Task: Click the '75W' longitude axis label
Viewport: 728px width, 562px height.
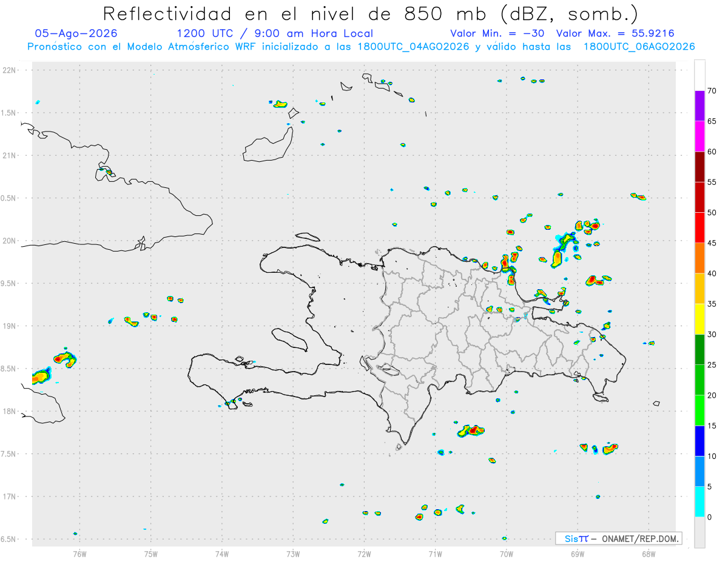Action: pyautogui.click(x=151, y=553)
